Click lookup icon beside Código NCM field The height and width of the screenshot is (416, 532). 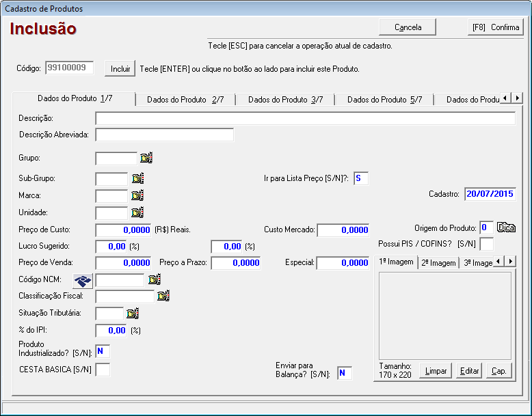(154, 279)
